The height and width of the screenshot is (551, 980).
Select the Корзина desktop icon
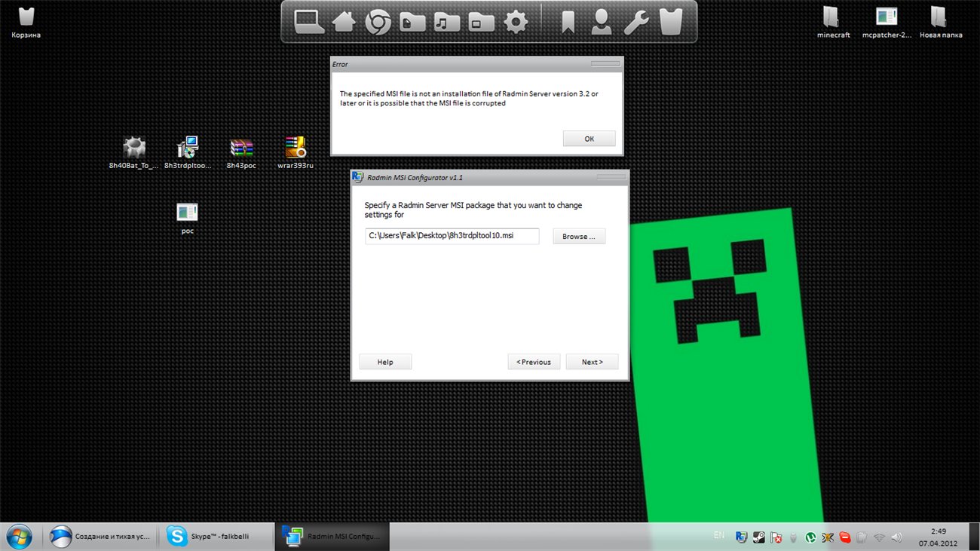coord(26,23)
